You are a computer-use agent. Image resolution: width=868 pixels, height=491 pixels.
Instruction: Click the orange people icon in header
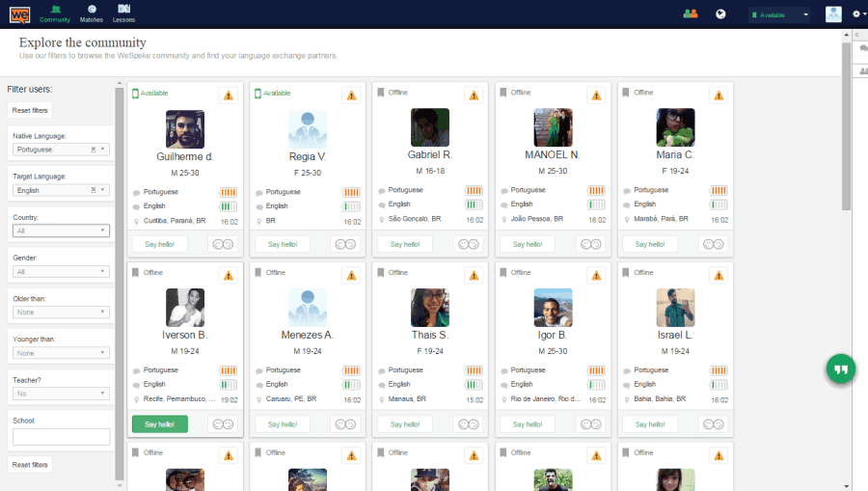click(691, 14)
